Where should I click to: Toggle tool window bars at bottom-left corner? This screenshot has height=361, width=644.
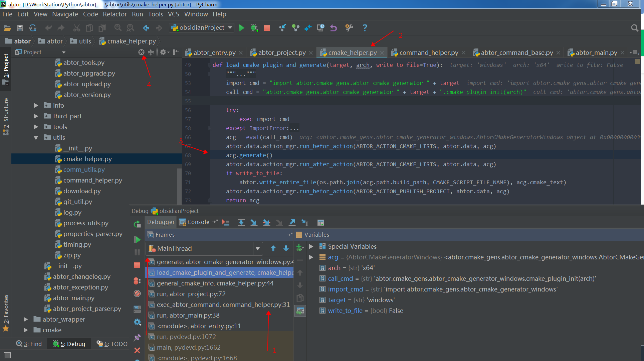[7, 355]
